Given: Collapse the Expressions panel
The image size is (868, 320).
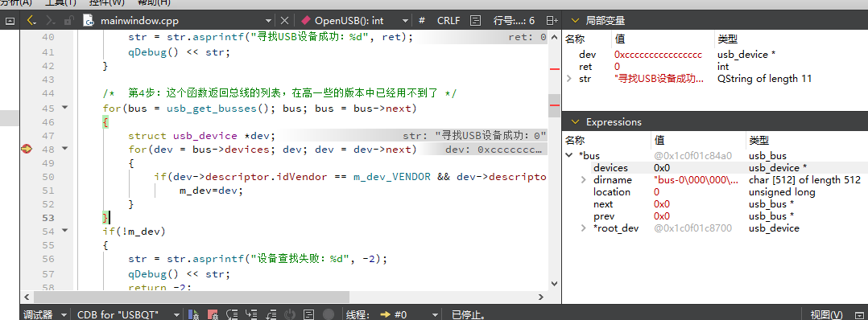Looking at the screenshot, I should 574,122.
